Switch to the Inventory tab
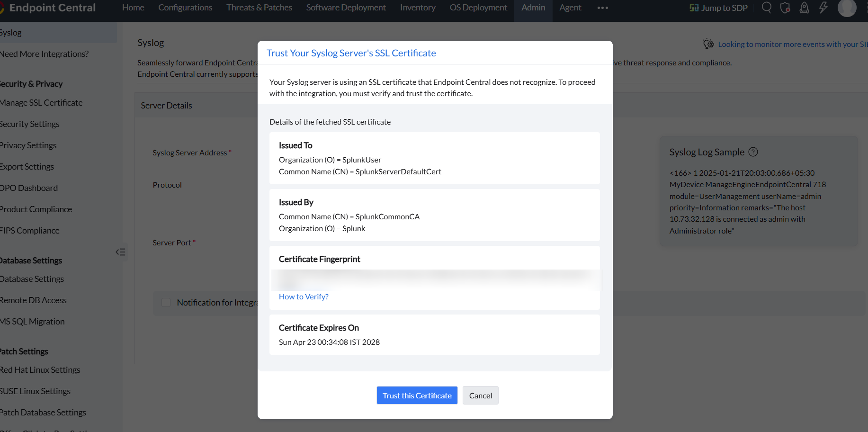868x432 pixels. tap(418, 8)
